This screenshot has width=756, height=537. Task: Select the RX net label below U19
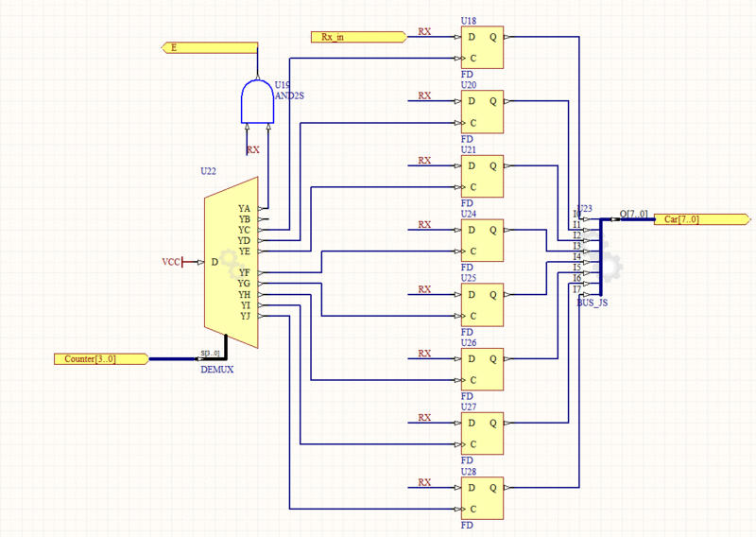(x=252, y=149)
